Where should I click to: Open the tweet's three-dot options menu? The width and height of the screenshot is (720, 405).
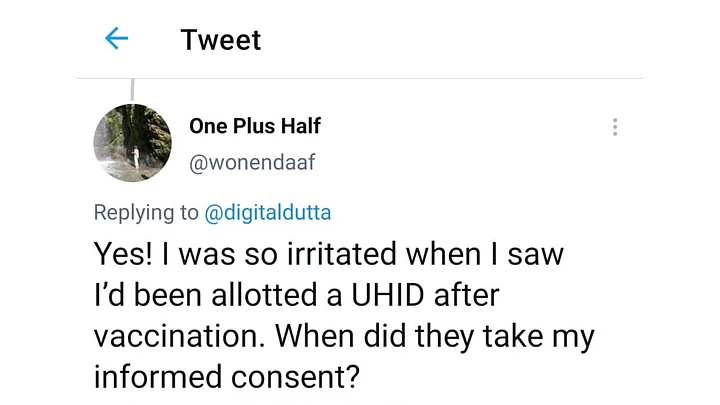coord(615,127)
